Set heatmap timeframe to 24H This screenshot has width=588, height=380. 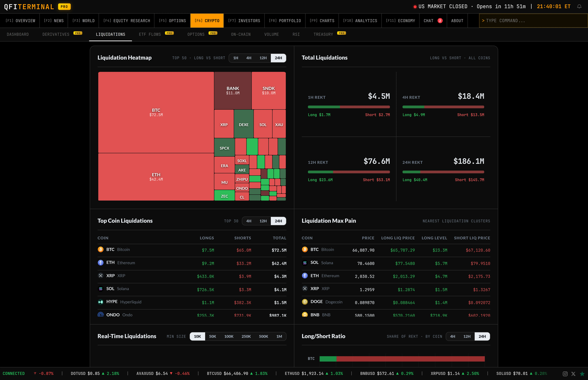[x=278, y=58]
